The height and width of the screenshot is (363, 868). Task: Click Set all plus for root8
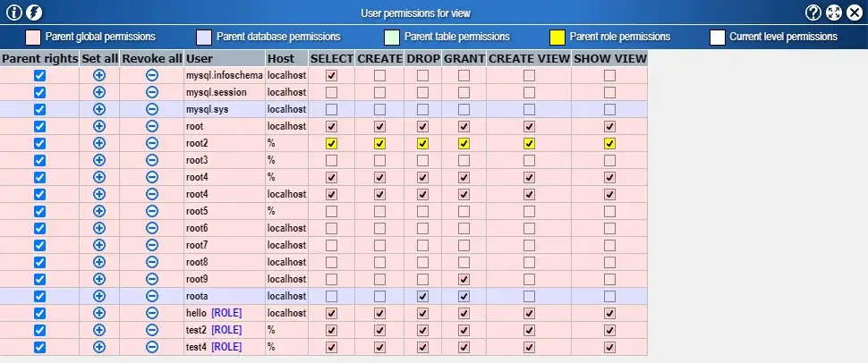pos(99,262)
